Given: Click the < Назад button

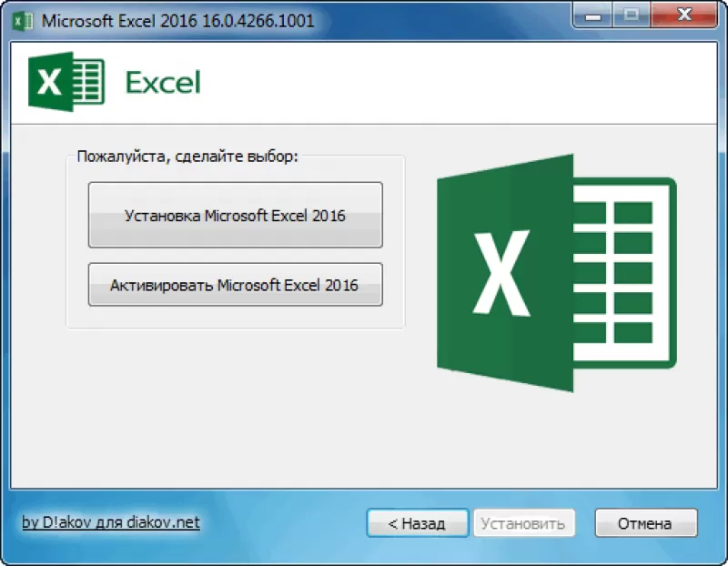Looking at the screenshot, I should 417,523.
